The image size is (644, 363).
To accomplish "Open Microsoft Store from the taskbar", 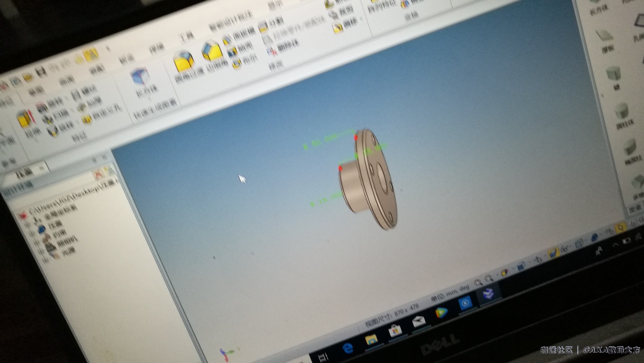I will 395,331.
